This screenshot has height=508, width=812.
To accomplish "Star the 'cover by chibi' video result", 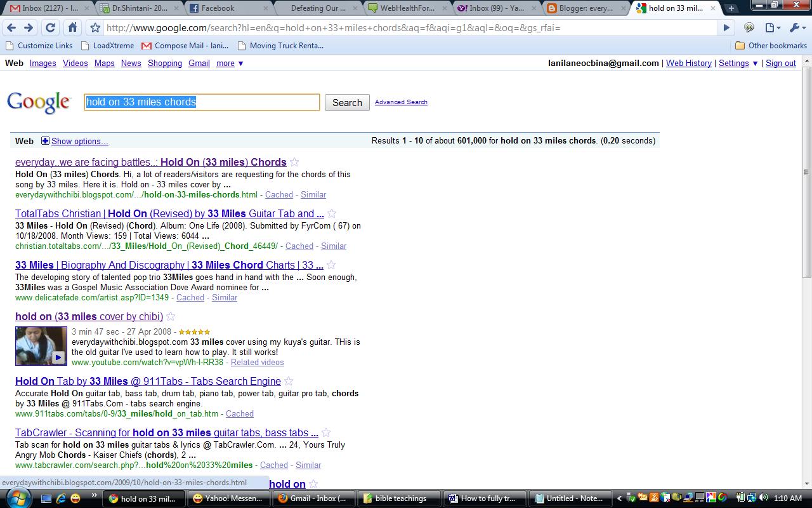I will pyautogui.click(x=171, y=316).
